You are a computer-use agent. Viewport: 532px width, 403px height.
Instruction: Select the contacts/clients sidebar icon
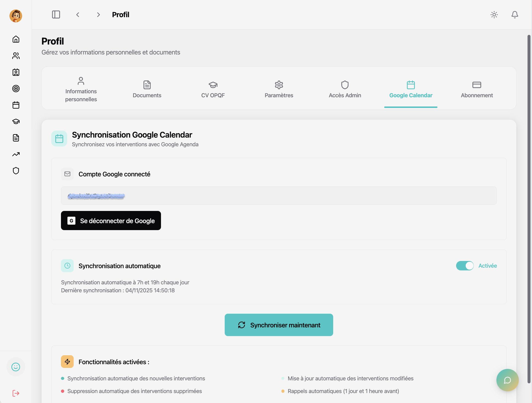(16, 56)
